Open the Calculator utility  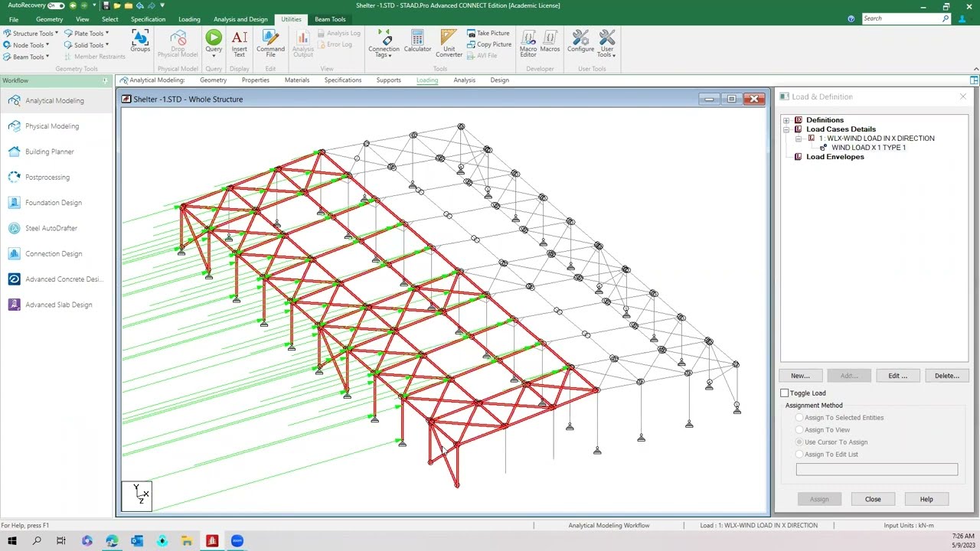click(x=417, y=41)
